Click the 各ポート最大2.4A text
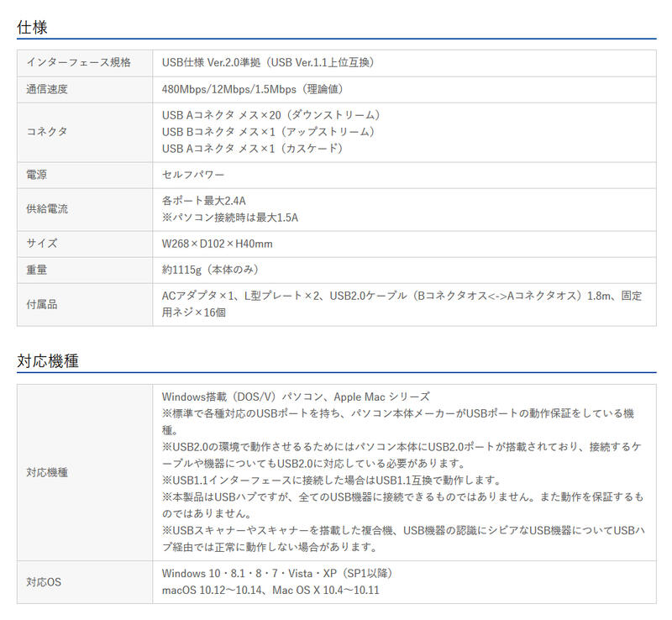Image resolution: width=672 pixels, height=620 pixels. point(203,201)
